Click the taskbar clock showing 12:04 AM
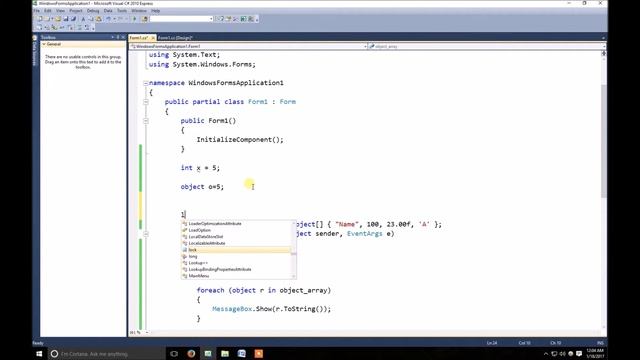Viewport: 640px width, 360px height. 595,353
